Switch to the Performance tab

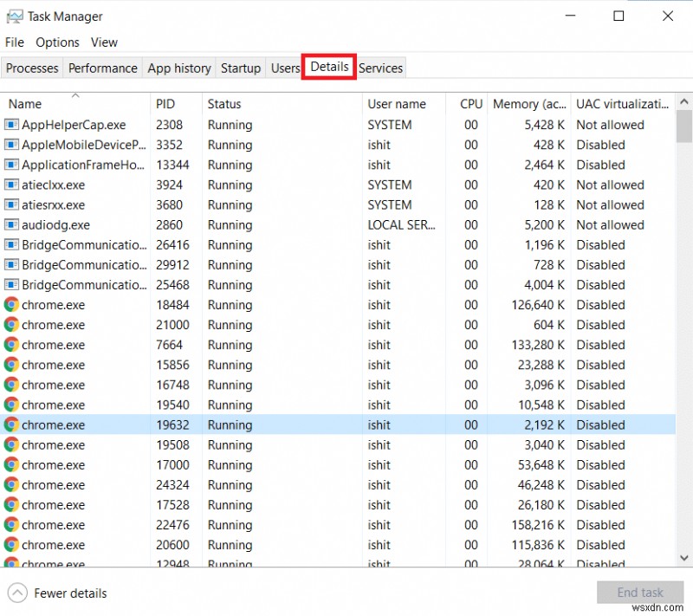tap(102, 68)
